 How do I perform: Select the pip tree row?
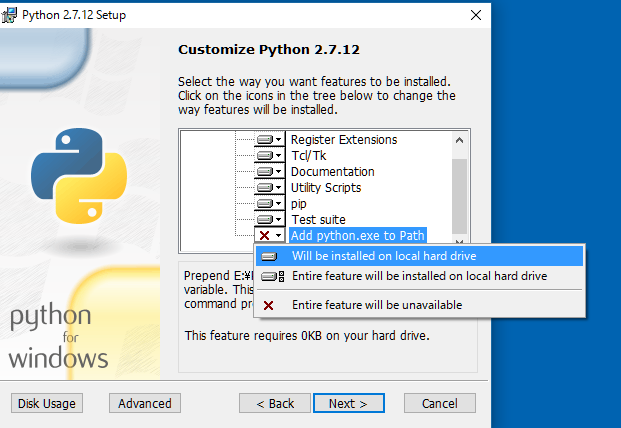coord(299,204)
